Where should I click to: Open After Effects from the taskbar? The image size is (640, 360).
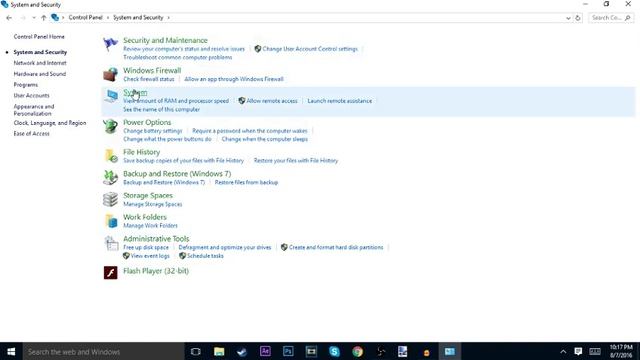click(265, 351)
